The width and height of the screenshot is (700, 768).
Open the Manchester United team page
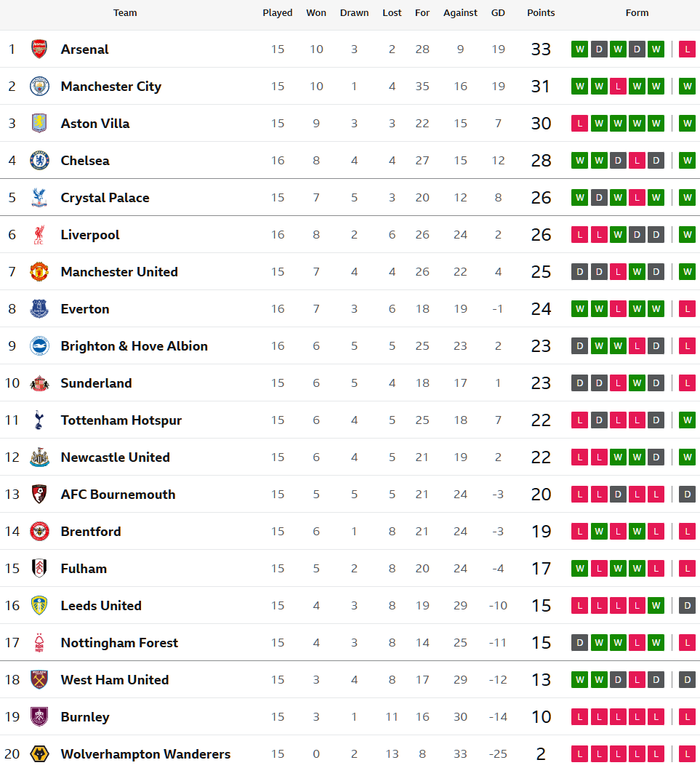(119, 272)
